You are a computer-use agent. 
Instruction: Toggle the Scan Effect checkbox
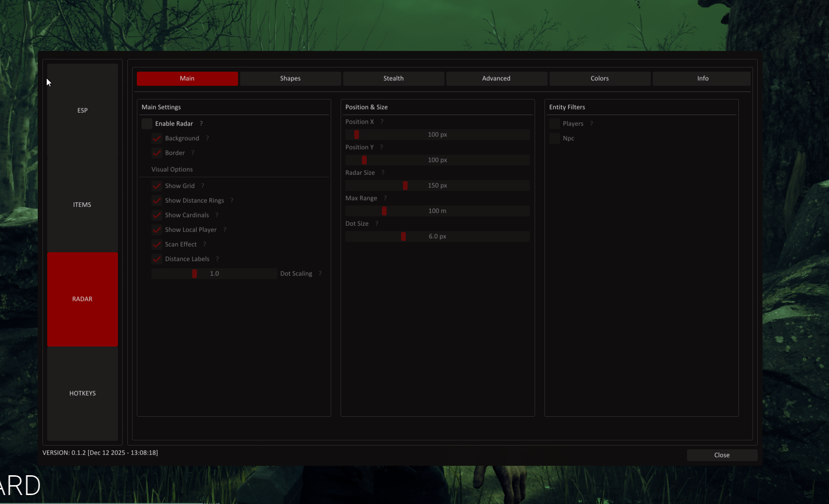pyautogui.click(x=157, y=244)
